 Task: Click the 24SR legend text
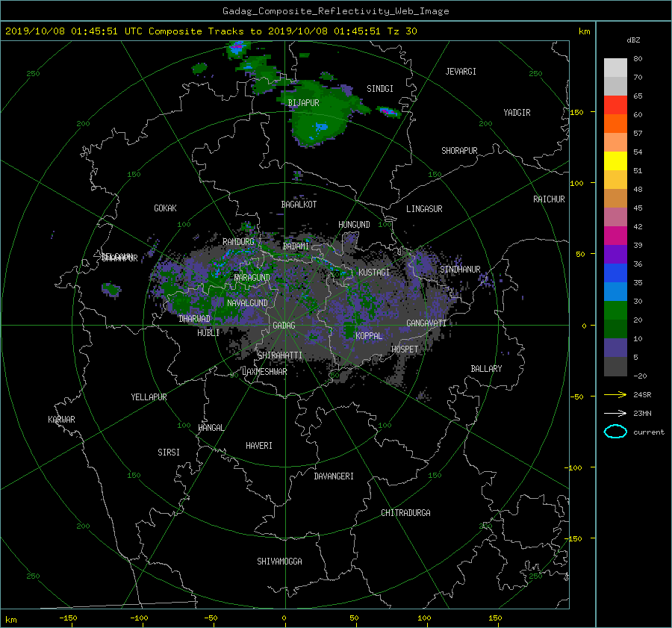pos(642,395)
